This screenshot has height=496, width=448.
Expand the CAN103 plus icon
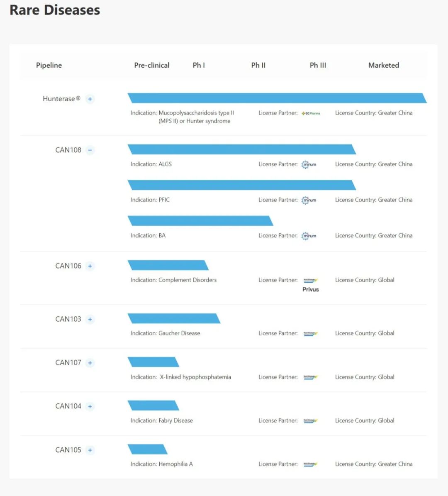90,319
